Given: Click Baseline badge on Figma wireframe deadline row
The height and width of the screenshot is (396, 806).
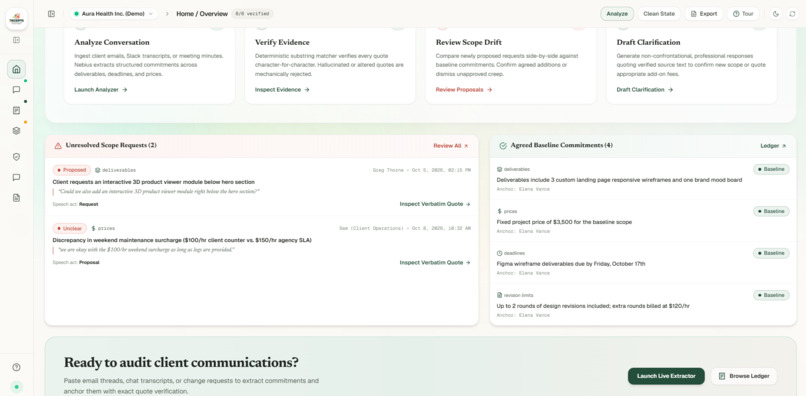Looking at the screenshot, I should coord(771,253).
